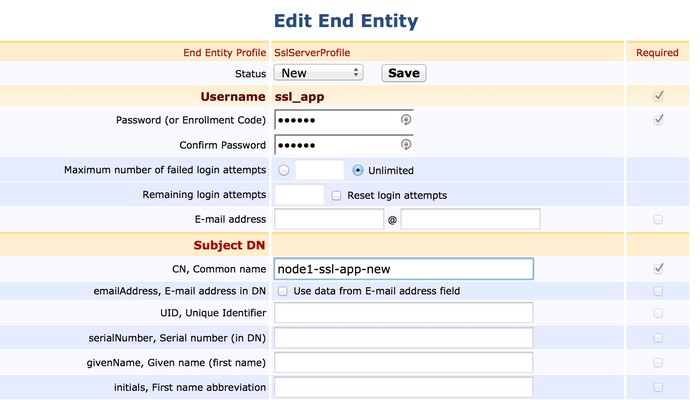The height and width of the screenshot is (400, 700).
Task: Click the CN, Common name text field
Action: tap(403, 268)
